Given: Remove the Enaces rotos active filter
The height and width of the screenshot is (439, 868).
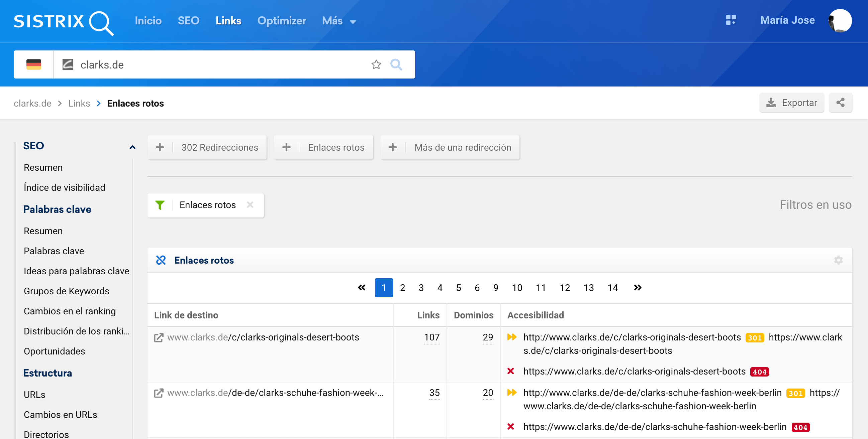Looking at the screenshot, I should (250, 205).
